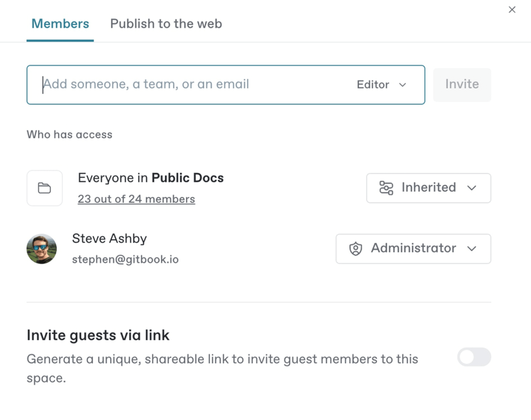This screenshot has width=531, height=420.
Task: Focus the Add someone, team, or email field
Action: tap(186, 85)
